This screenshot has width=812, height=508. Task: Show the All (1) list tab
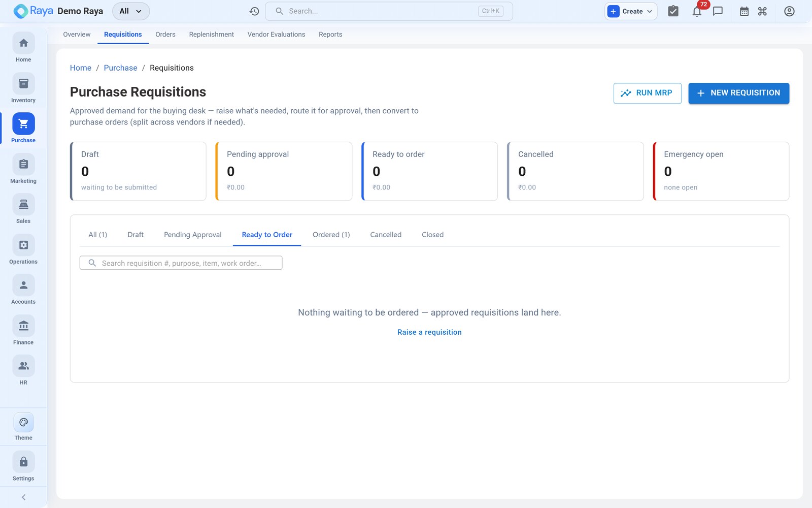98,235
